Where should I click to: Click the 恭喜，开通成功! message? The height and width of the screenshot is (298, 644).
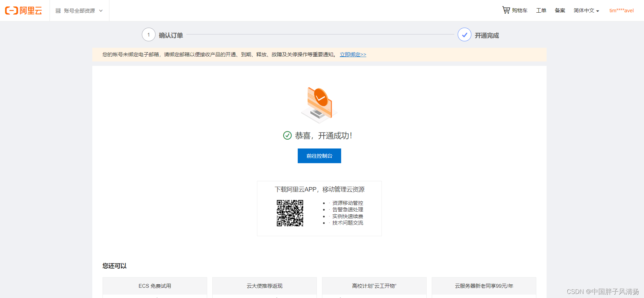tap(323, 136)
